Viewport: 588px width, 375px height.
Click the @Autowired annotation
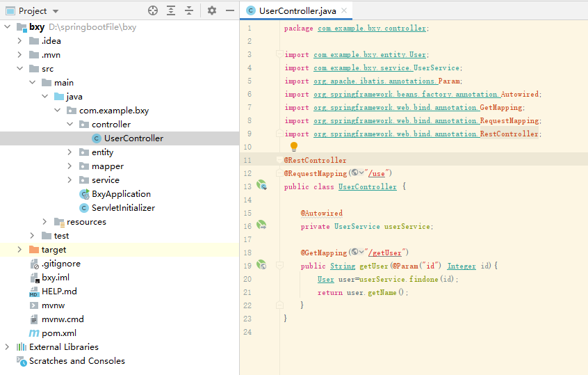pos(321,213)
